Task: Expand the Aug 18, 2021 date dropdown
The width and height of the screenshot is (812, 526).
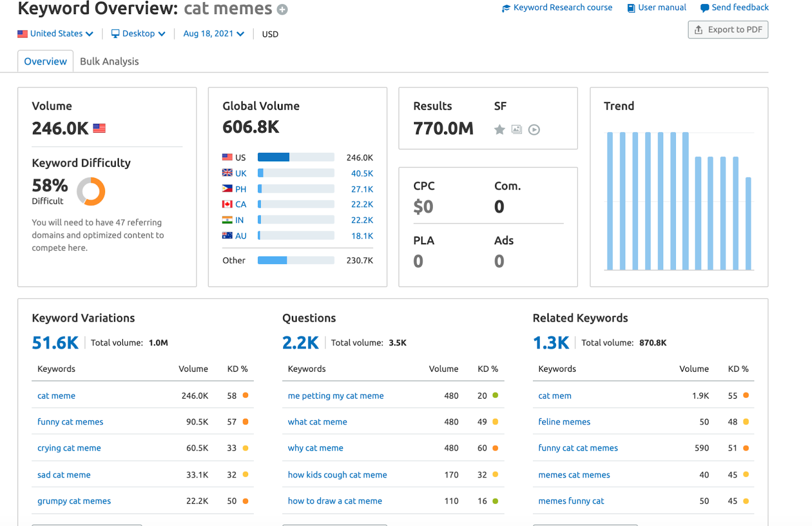Action: click(x=213, y=34)
